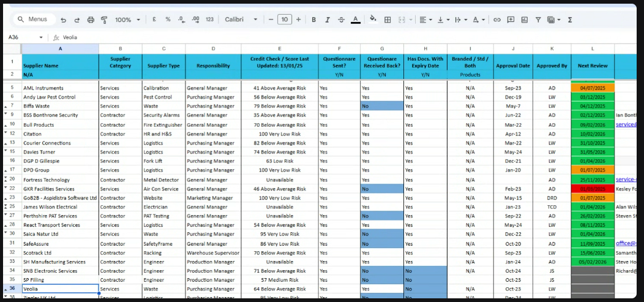Select the 63 Low Risk cell
Image resolution: width=644 pixels, height=302 pixels.
(x=280, y=160)
